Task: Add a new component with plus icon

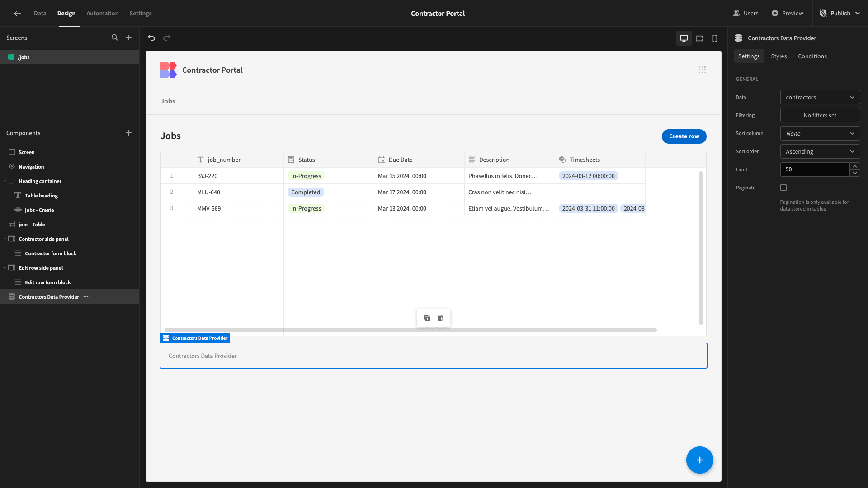Action: [x=129, y=133]
